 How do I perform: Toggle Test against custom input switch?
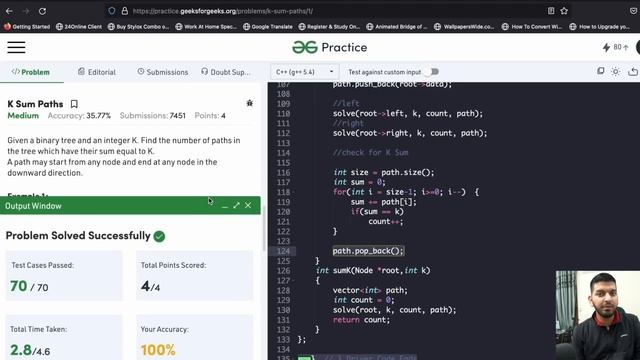pos(431,72)
